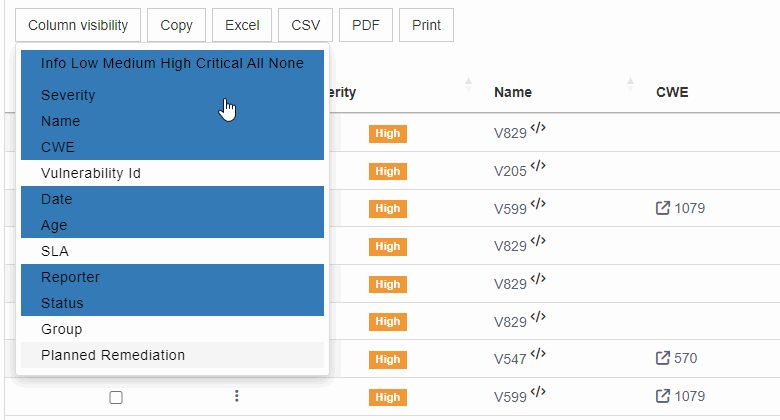Click the PDF export button
The height and width of the screenshot is (420, 780).
coord(365,25)
